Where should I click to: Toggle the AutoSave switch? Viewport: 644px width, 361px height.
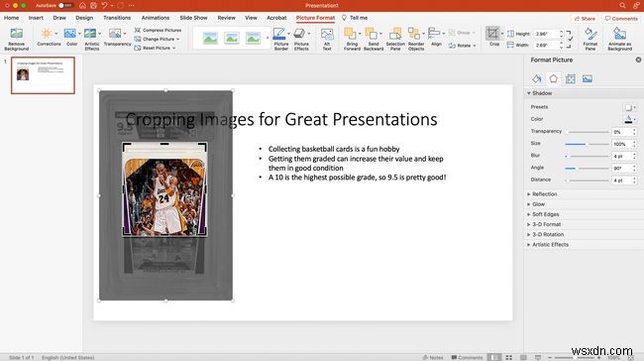[x=64, y=5]
